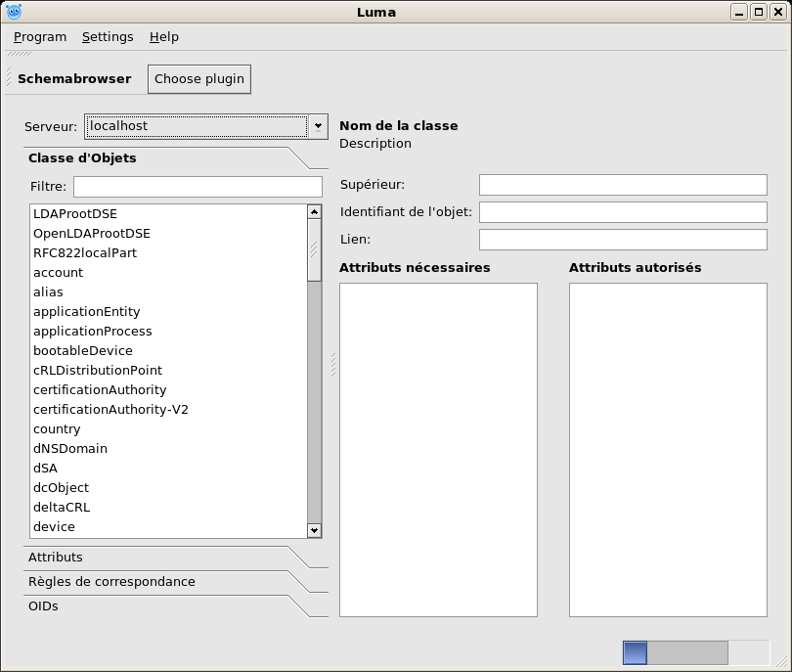The height and width of the screenshot is (672, 792).
Task: Click the Supérieur text field
Action: (x=623, y=185)
